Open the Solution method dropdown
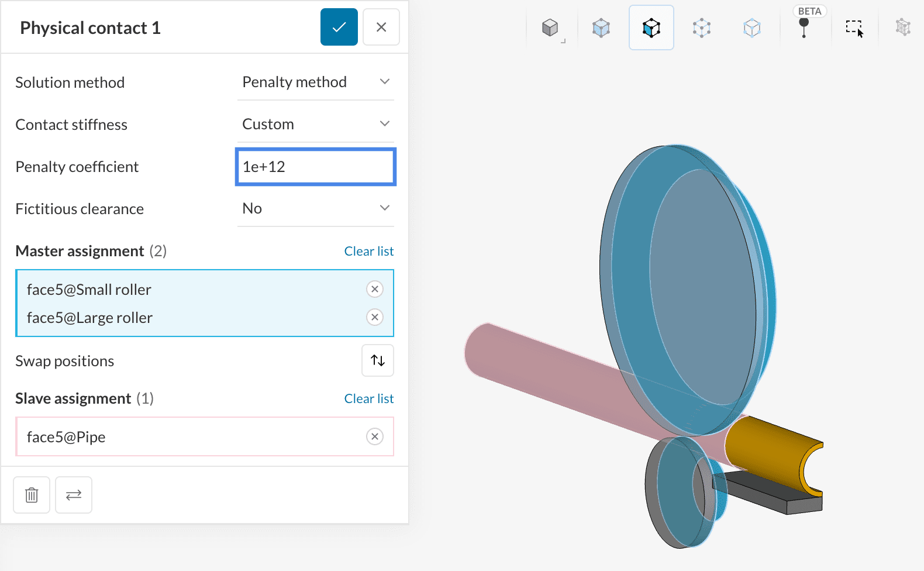The height and width of the screenshot is (571, 924). pos(316,82)
